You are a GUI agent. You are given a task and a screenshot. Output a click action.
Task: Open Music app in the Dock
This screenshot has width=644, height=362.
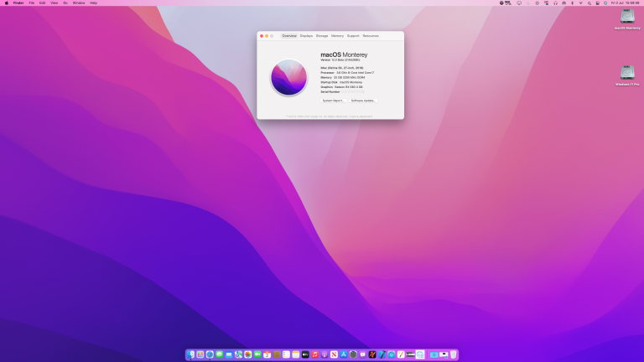[x=315, y=354]
